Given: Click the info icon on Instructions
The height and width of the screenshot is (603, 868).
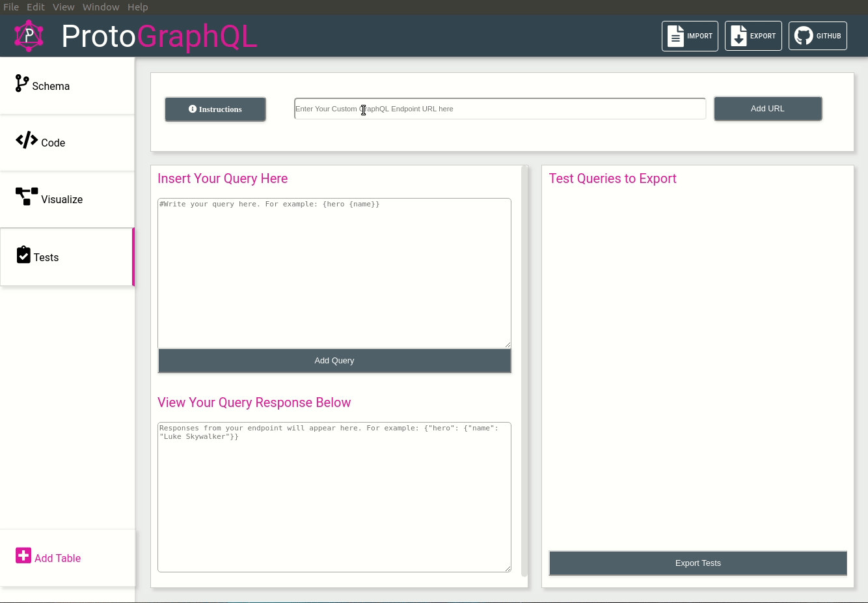Looking at the screenshot, I should click(193, 109).
